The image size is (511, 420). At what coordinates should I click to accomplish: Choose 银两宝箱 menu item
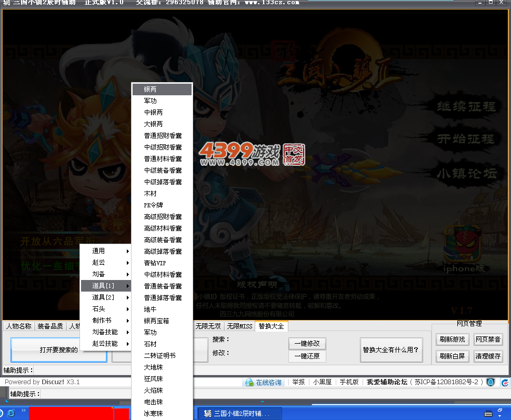pos(162,321)
